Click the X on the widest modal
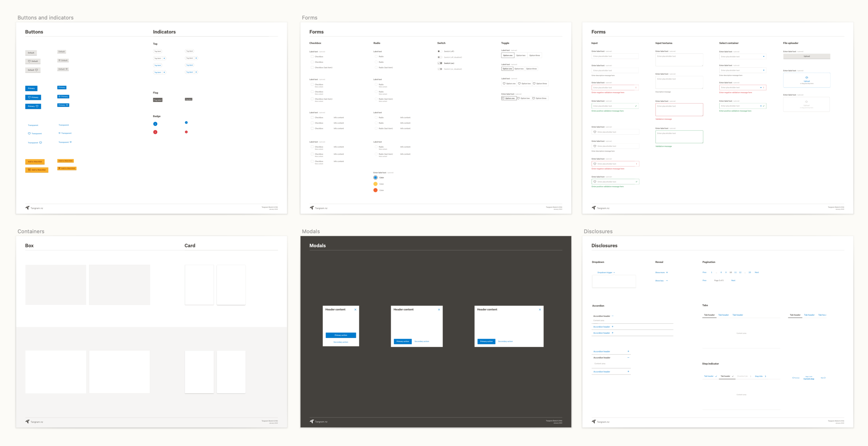 click(x=540, y=309)
